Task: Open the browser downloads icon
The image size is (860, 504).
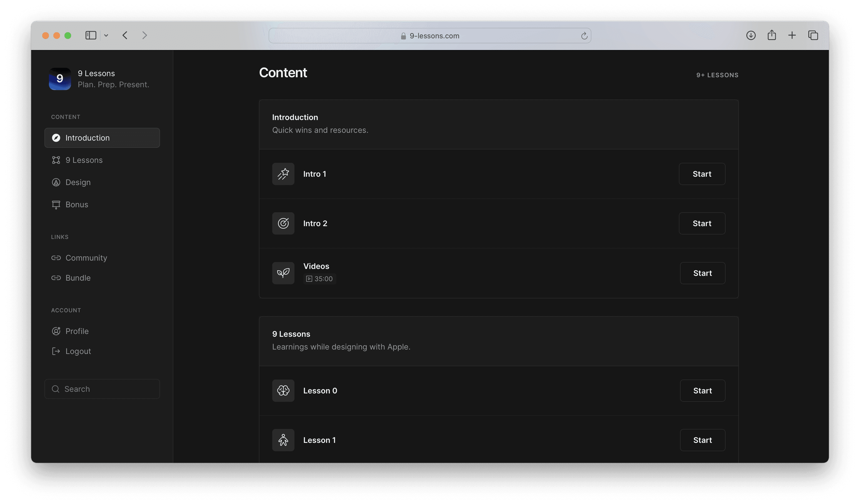Action: tap(751, 36)
